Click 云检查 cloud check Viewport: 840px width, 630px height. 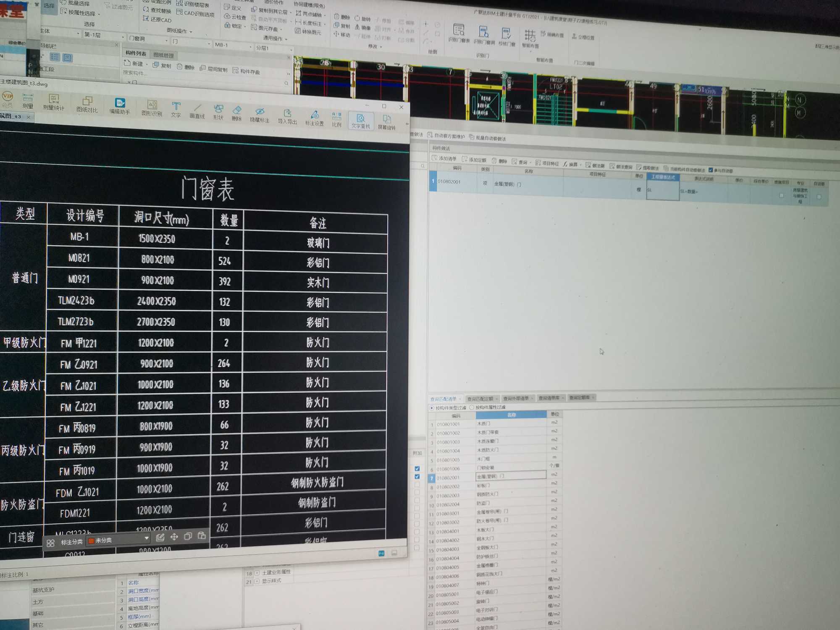click(x=235, y=17)
